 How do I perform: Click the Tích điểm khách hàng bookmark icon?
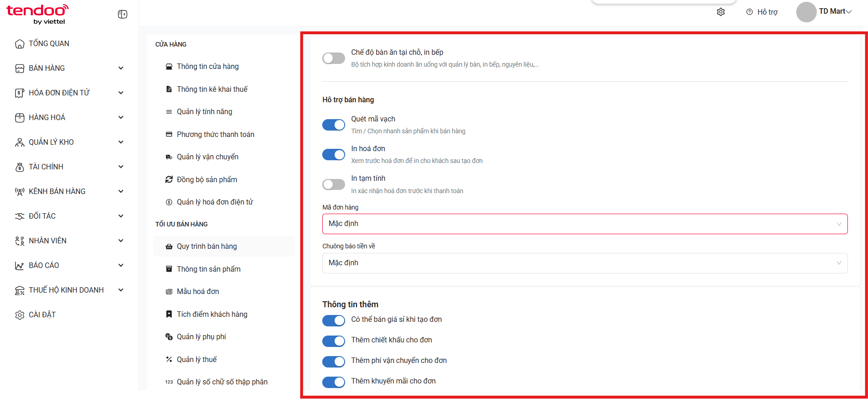click(x=169, y=314)
